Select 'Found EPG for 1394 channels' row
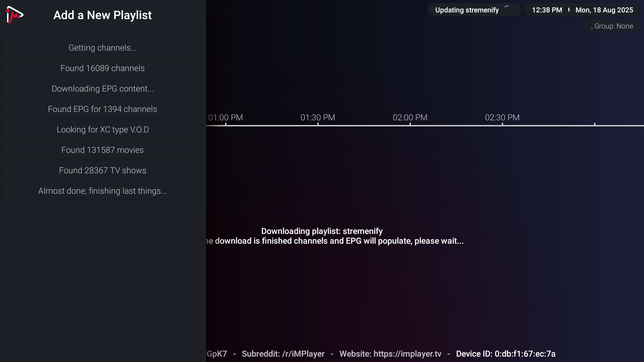The image size is (644, 362). tap(102, 109)
